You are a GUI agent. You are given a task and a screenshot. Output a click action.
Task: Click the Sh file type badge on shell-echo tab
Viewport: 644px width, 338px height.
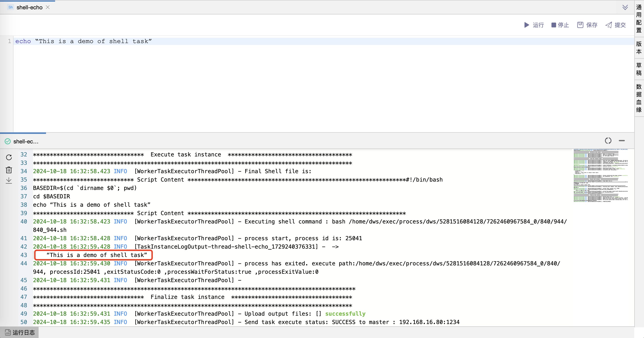[10, 7]
